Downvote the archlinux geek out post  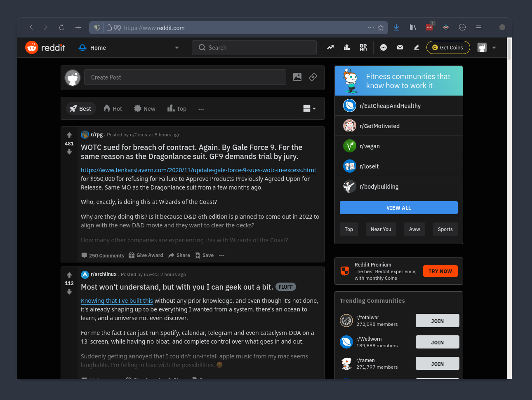point(69,292)
